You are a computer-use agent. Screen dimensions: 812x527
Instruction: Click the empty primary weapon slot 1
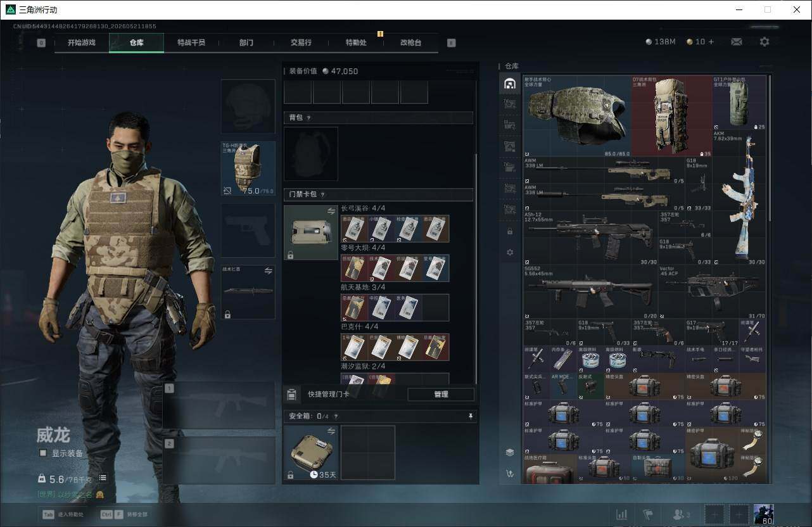click(219, 405)
